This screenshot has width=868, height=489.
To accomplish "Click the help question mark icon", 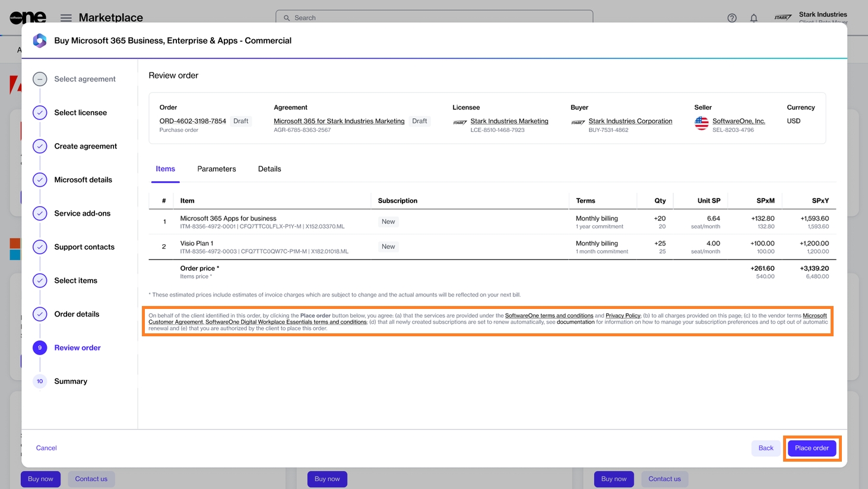I will [x=732, y=18].
